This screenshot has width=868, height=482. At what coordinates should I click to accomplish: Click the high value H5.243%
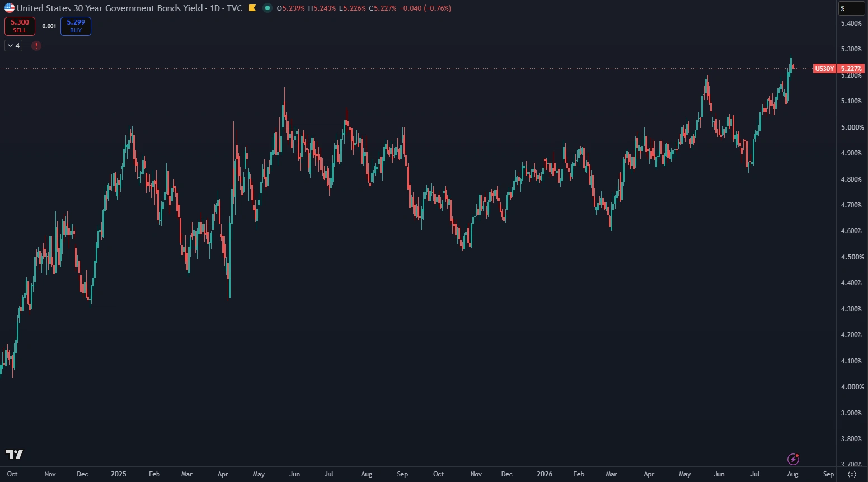322,8
